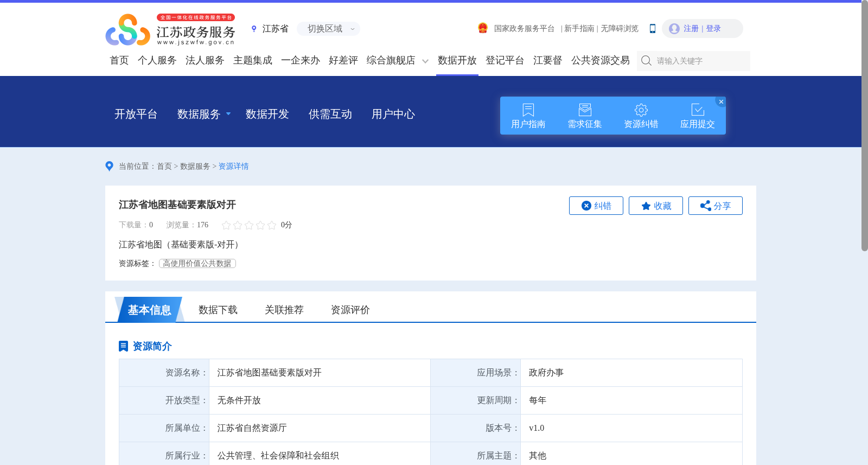The height and width of the screenshot is (465, 868).
Task: Close the quick-access panel
Action: (x=721, y=101)
